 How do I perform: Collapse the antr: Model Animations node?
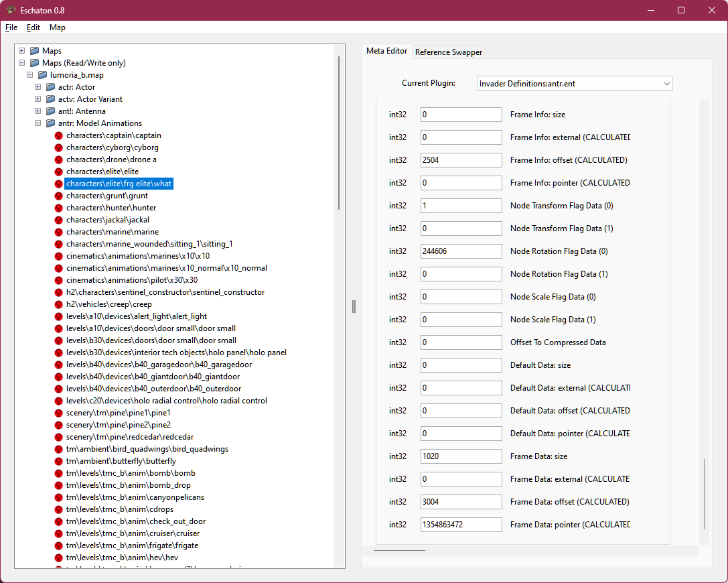[x=38, y=123]
